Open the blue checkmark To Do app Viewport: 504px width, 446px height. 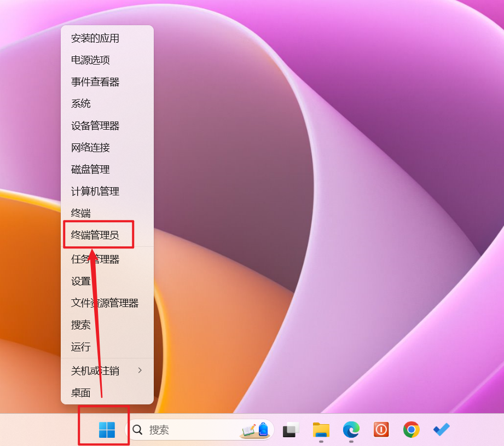click(441, 430)
